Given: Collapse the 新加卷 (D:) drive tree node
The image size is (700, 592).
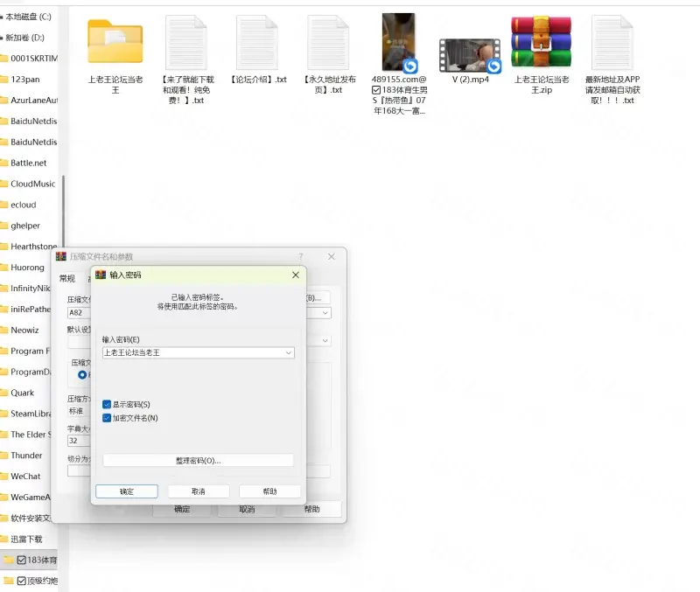Looking at the screenshot, I should [x=3, y=38].
